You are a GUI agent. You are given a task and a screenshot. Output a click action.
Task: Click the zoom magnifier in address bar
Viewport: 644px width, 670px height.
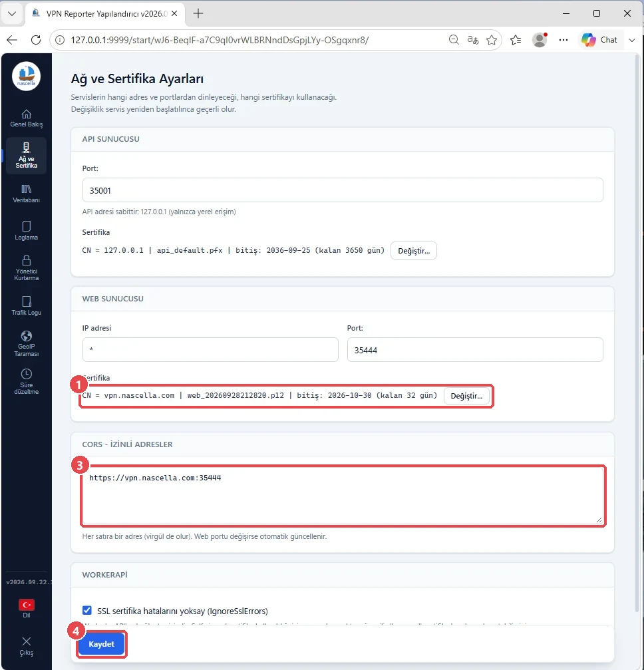(x=454, y=40)
